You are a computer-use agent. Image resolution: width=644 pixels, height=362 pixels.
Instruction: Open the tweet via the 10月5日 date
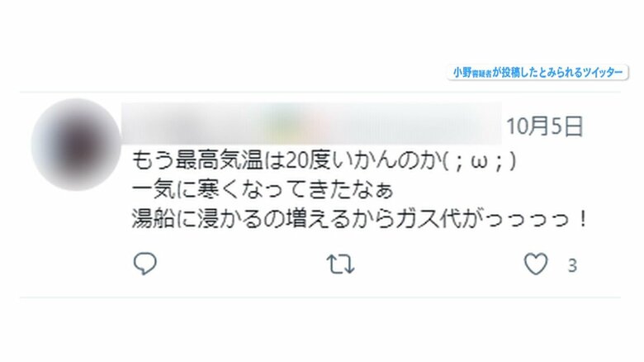point(545,126)
